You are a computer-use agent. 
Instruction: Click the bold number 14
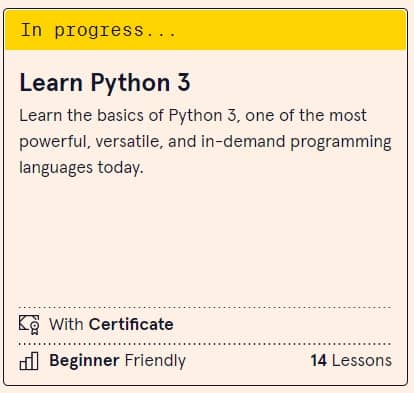coord(319,361)
